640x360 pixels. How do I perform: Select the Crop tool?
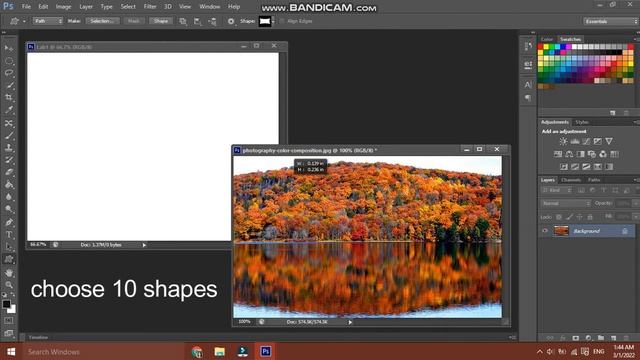[x=9, y=98]
